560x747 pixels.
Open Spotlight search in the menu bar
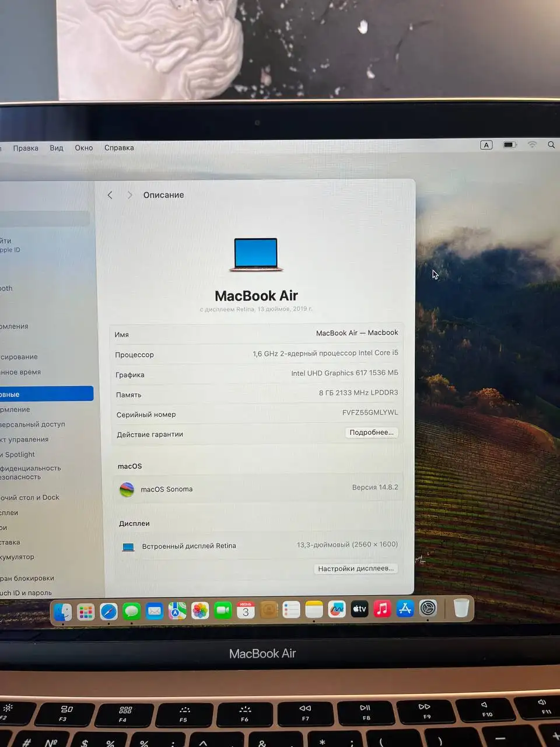click(551, 145)
